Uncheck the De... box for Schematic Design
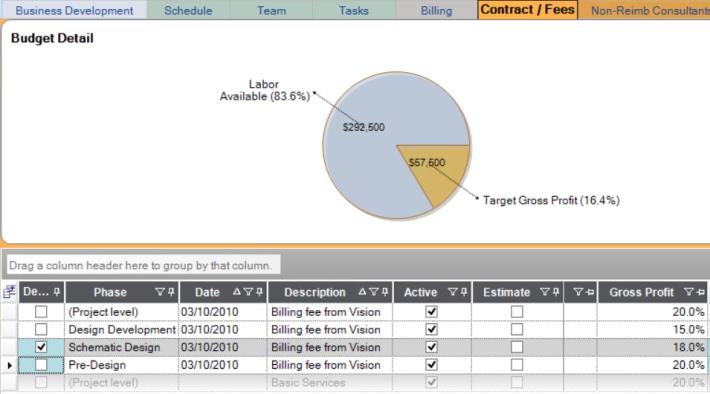This screenshot has height=394, width=710. pos(41,347)
